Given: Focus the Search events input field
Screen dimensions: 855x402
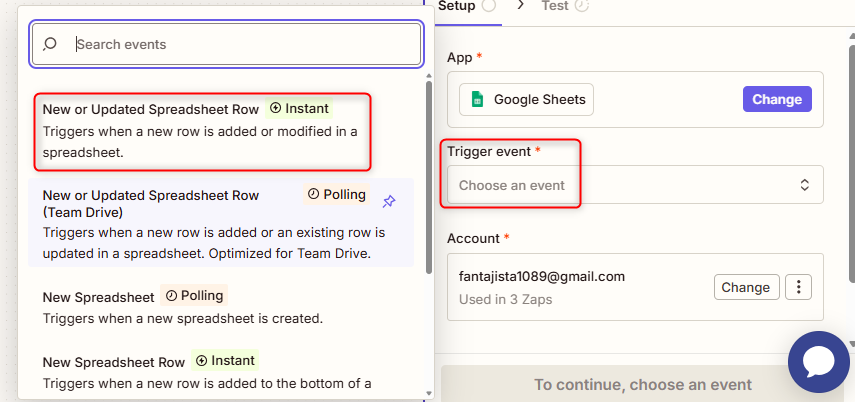Looking at the screenshot, I should pyautogui.click(x=240, y=45).
